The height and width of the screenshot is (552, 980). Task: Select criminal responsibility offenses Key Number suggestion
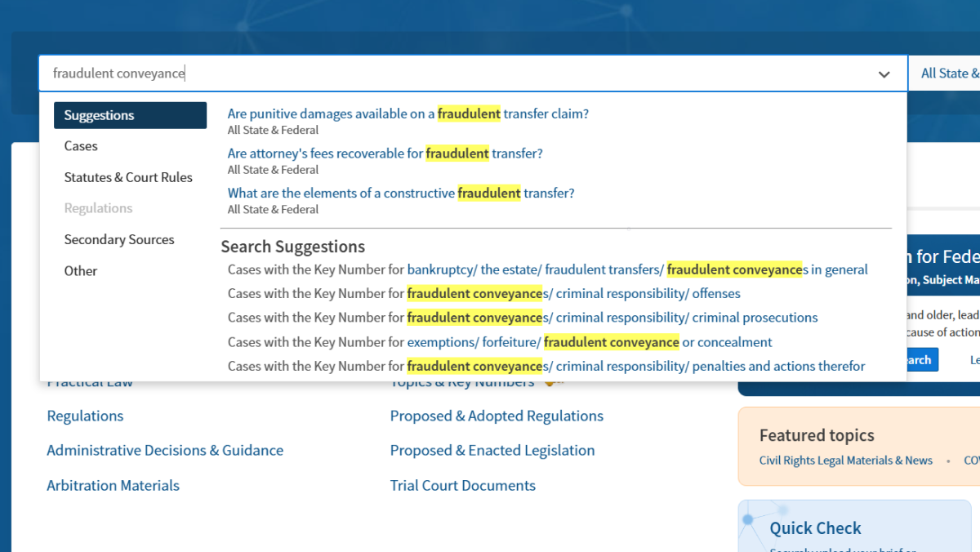point(573,293)
